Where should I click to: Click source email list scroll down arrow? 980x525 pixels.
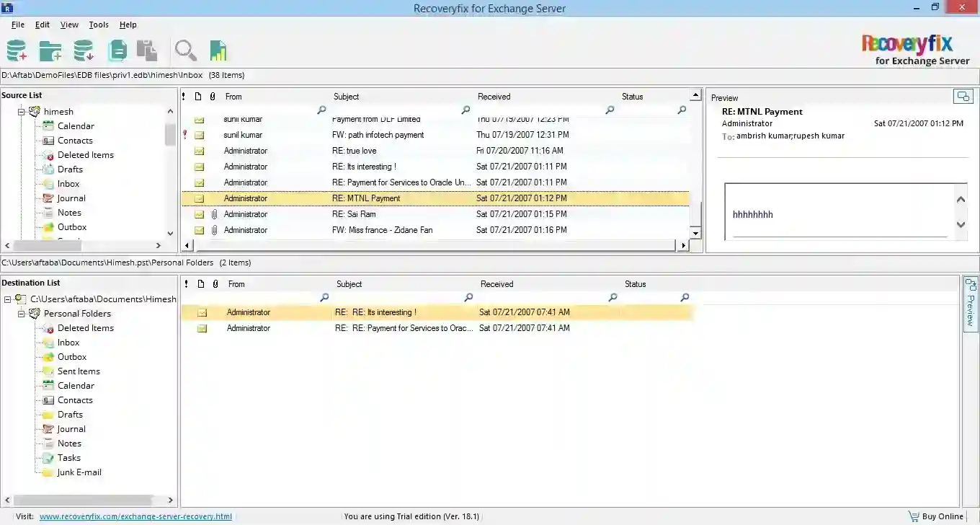click(695, 233)
